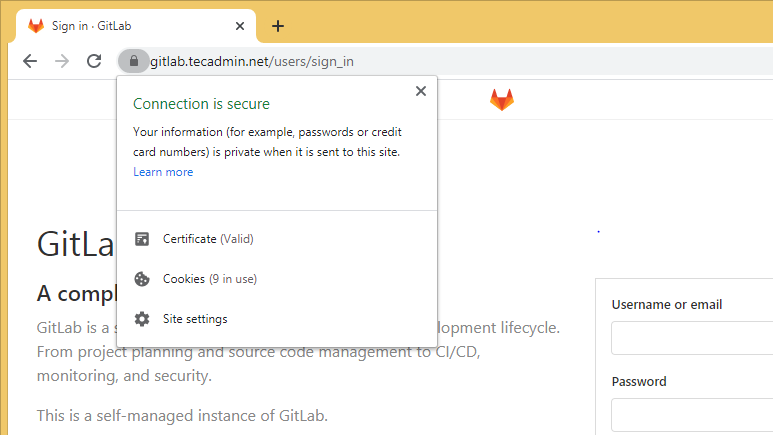Viewport: 773px width, 435px height.
Task: View the Certificate (Valid) details
Action: (x=208, y=239)
